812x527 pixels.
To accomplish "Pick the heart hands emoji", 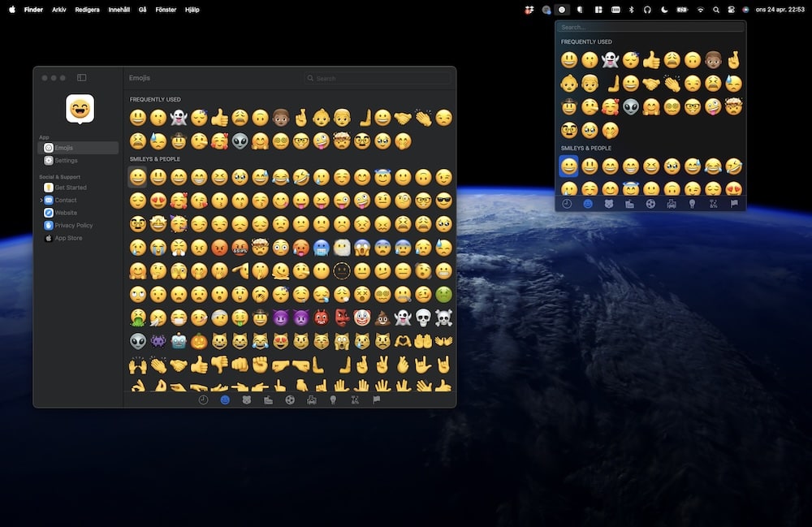I will tap(403, 341).
